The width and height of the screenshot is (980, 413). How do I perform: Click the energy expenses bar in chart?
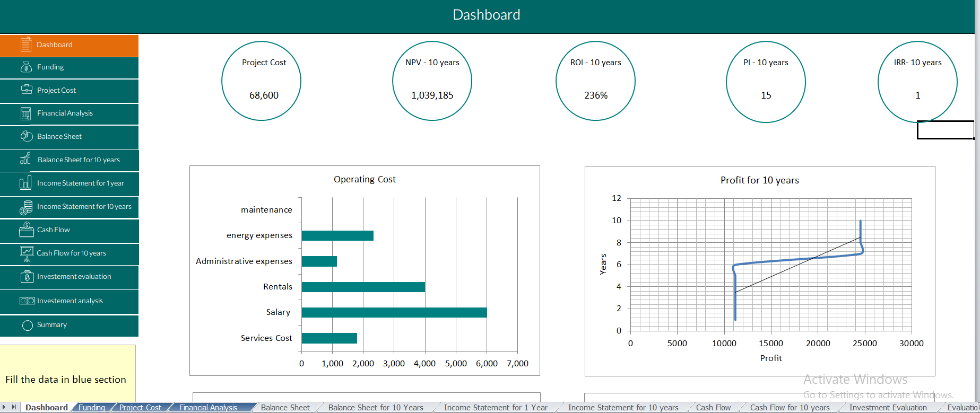pos(337,235)
